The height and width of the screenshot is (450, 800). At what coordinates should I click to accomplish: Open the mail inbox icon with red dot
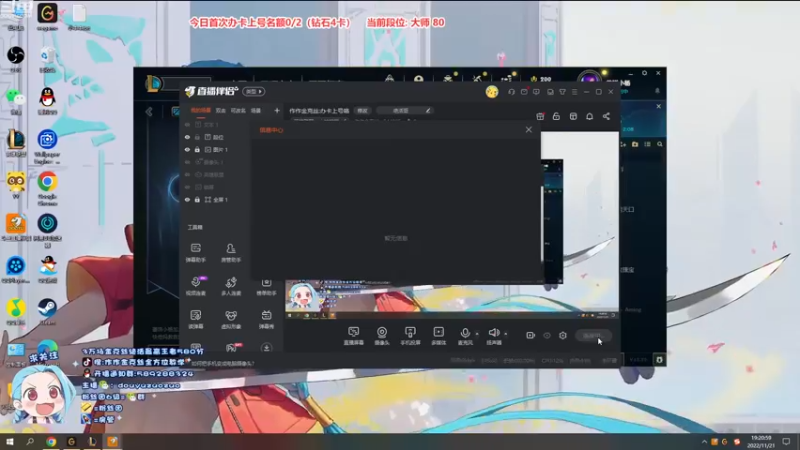[x=524, y=92]
